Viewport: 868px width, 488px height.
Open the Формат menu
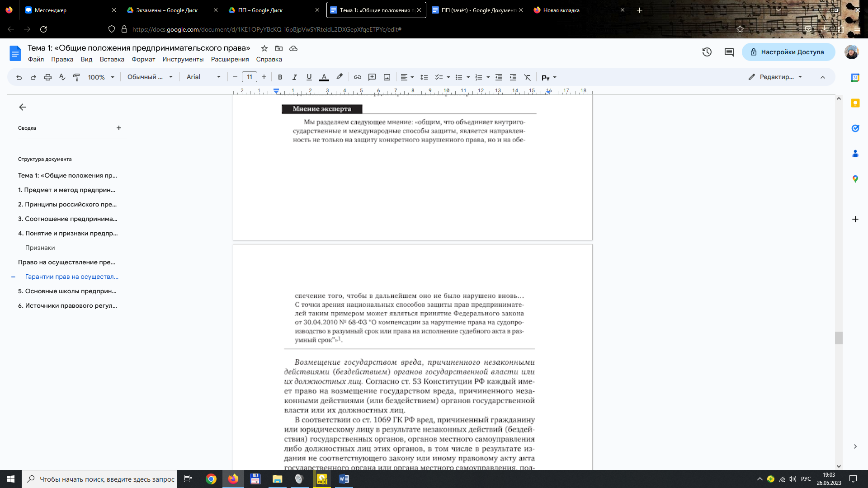click(x=143, y=59)
